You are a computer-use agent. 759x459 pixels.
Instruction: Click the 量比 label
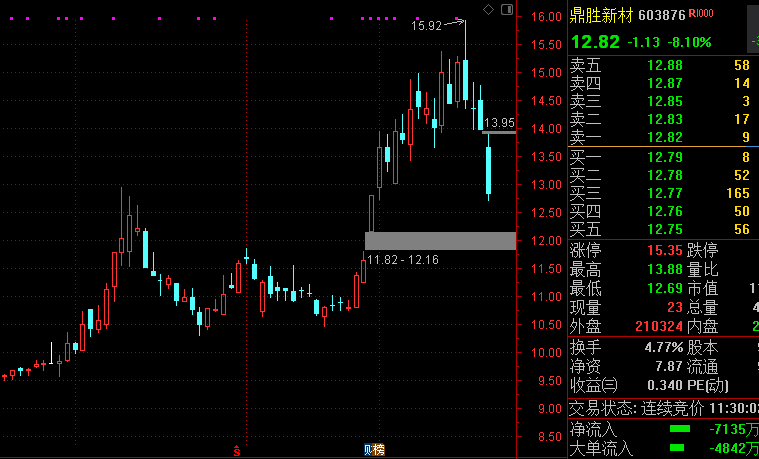point(702,270)
